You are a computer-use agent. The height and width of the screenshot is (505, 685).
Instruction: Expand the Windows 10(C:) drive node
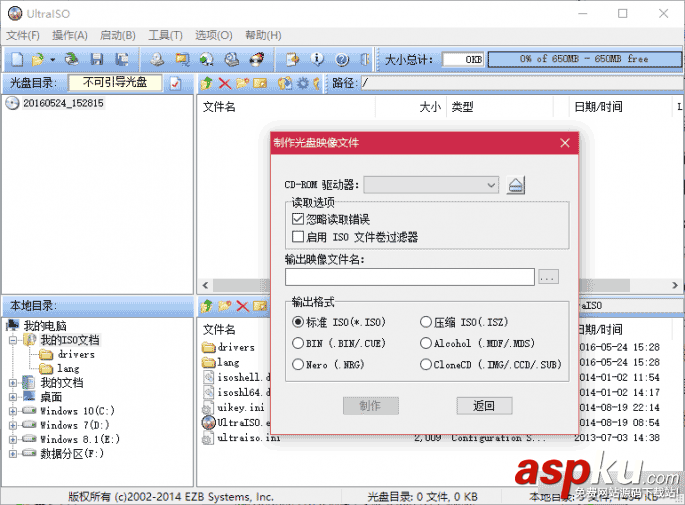(13, 411)
